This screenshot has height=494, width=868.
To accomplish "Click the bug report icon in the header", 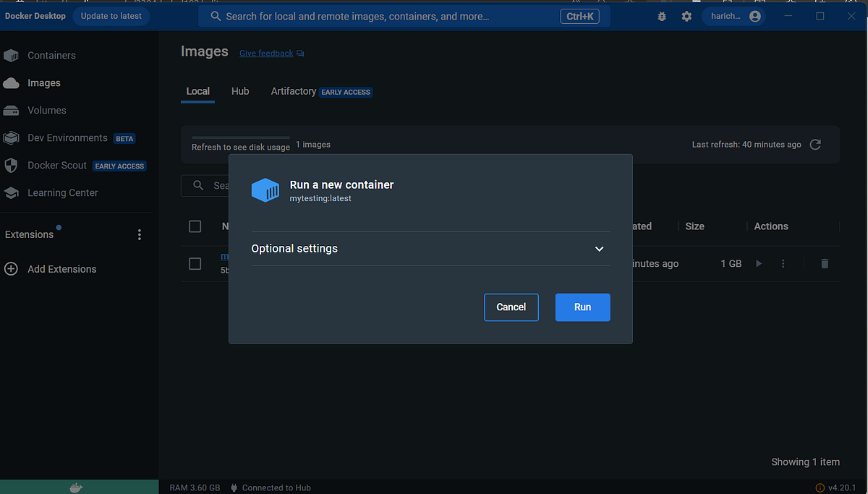I will click(661, 15).
